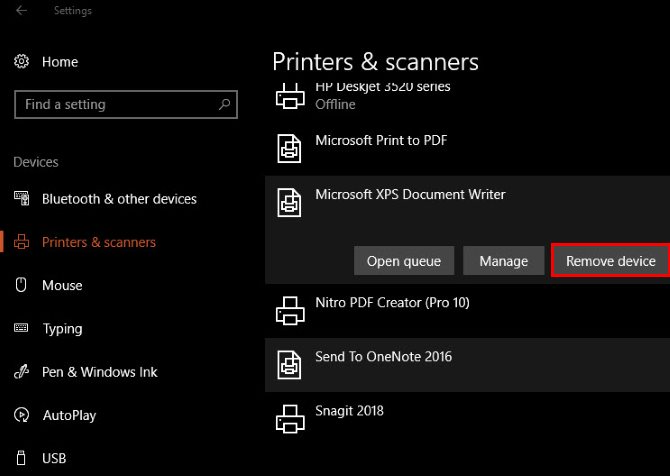Click the back arrow in Settings
670x476 pixels.
point(21,12)
